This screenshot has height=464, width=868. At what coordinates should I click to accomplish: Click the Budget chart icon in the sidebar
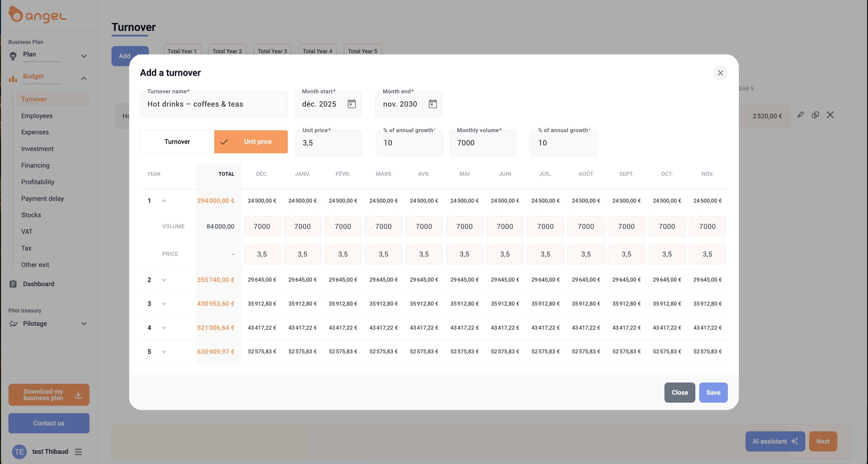pyautogui.click(x=13, y=78)
